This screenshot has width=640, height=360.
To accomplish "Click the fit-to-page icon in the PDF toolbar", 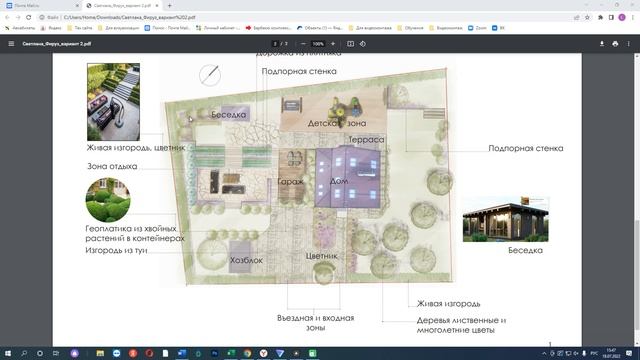I will coord(350,44).
